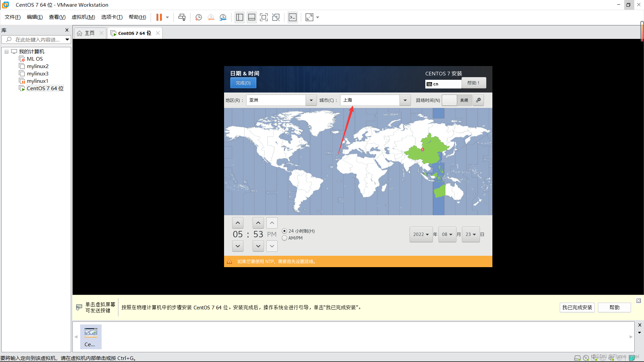Enter full screen mode icon
Screen dimensions: 644x362
point(264,17)
